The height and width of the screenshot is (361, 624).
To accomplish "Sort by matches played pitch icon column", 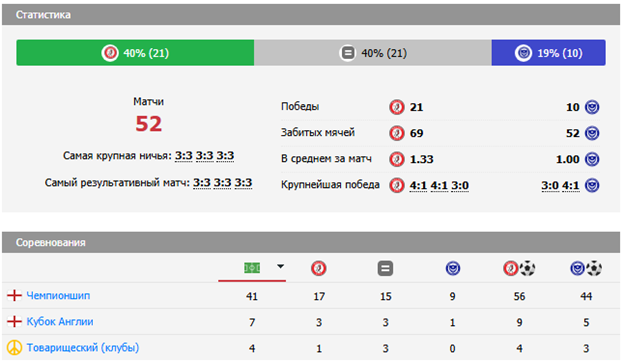I will tap(252, 268).
